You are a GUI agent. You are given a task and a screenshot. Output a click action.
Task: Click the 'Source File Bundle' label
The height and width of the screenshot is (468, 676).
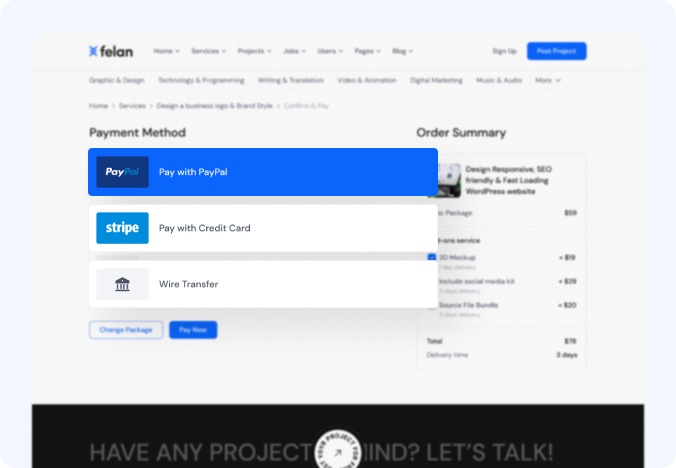coord(468,305)
